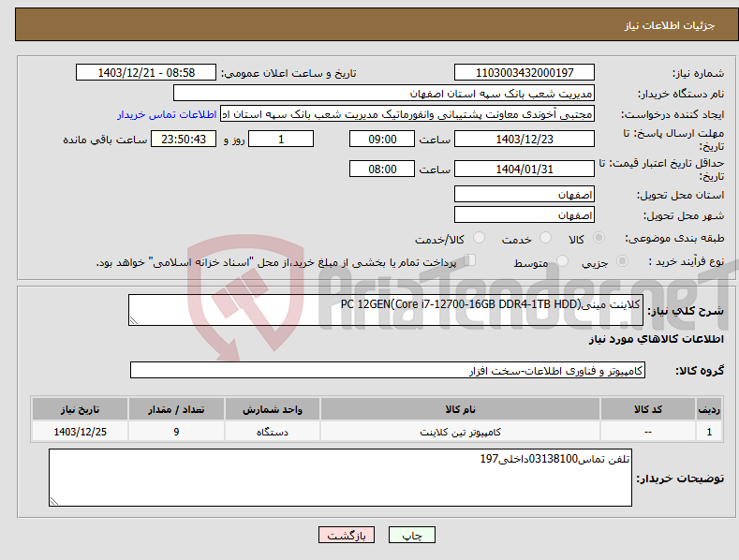
Task: Click the general need description textarea
Action: point(386,310)
